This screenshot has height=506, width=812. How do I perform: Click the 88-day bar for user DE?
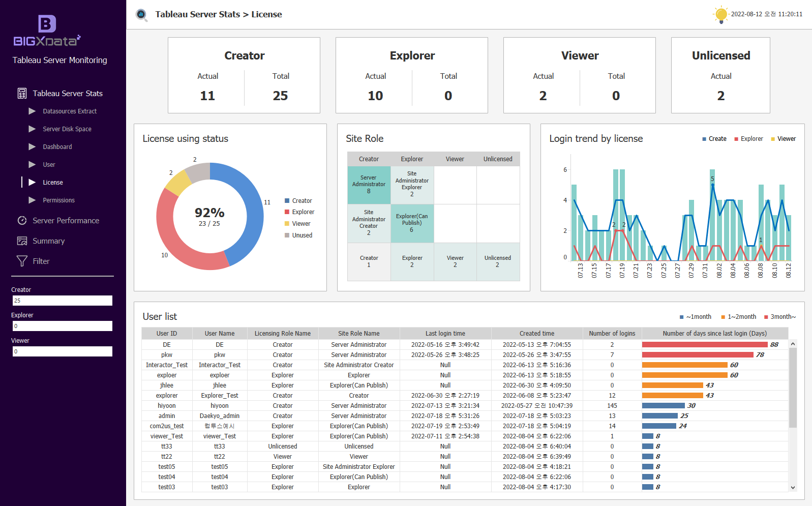click(x=705, y=344)
